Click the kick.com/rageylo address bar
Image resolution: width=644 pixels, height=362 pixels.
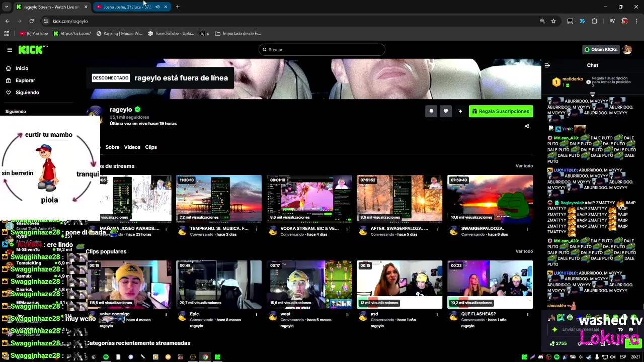pyautogui.click(x=292, y=21)
